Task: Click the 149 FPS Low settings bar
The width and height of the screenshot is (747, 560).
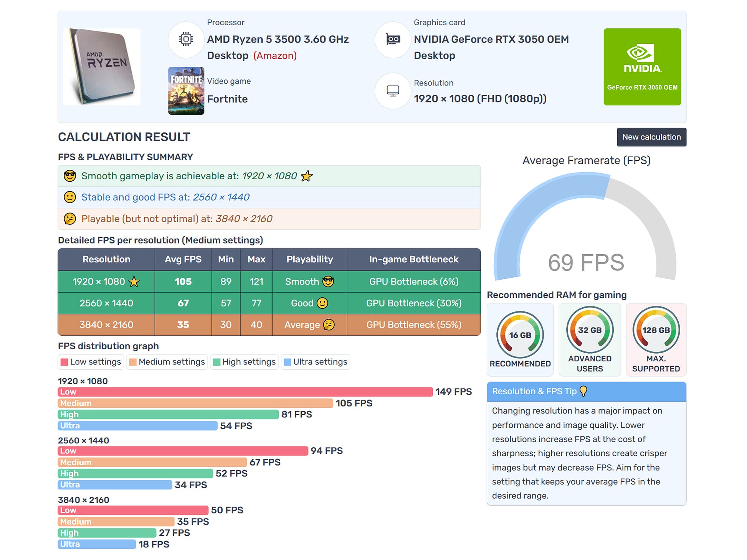Action: (245, 392)
